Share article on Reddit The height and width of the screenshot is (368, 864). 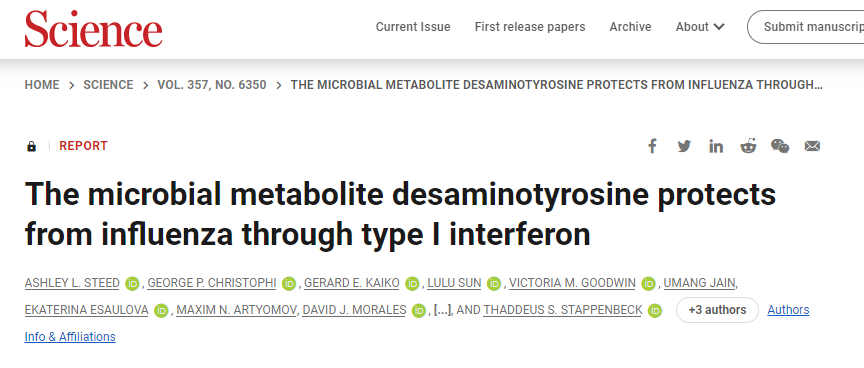748,146
